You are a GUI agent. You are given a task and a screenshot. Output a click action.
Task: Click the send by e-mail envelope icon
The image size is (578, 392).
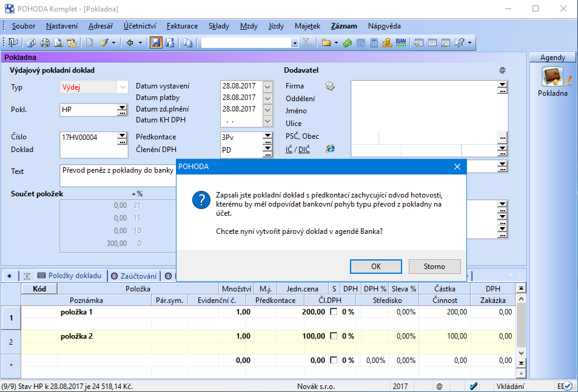[72, 42]
